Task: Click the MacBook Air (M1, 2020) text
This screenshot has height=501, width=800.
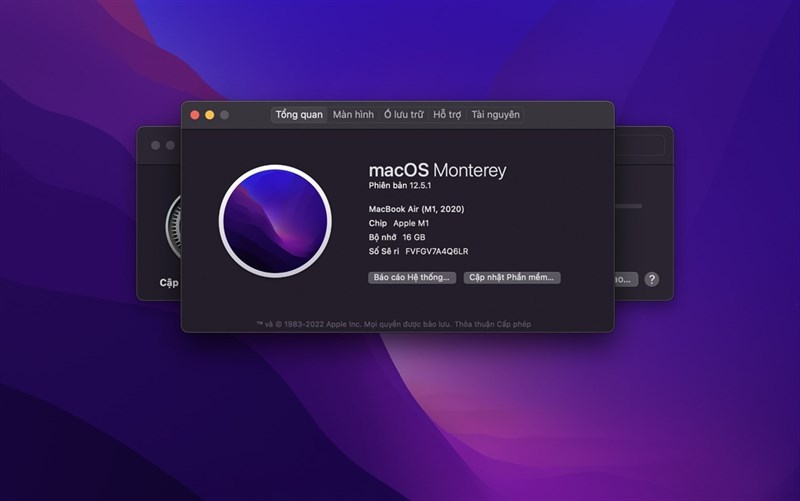Action: pyautogui.click(x=416, y=209)
